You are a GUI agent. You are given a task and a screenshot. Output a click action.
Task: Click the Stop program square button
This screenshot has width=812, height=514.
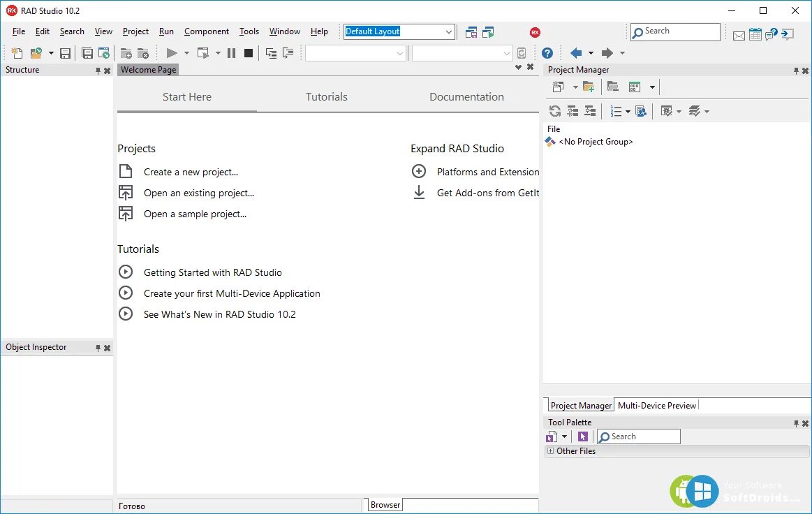point(249,53)
